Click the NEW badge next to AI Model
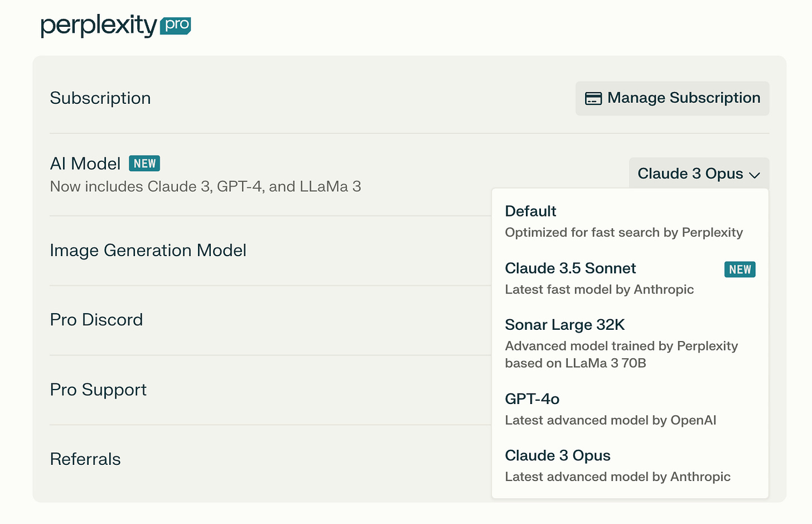The height and width of the screenshot is (524, 812). tap(144, 164)
